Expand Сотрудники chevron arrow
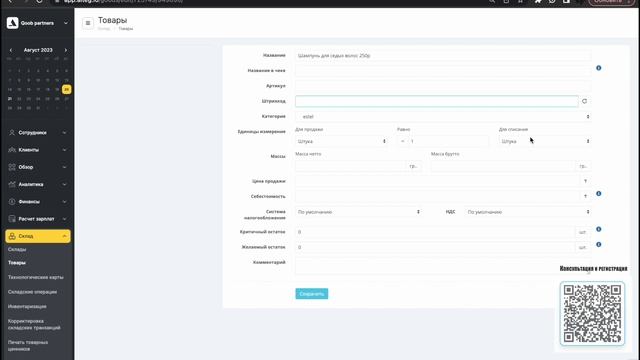Viewport: 640px width, 360px height. (x=64, y=133)
